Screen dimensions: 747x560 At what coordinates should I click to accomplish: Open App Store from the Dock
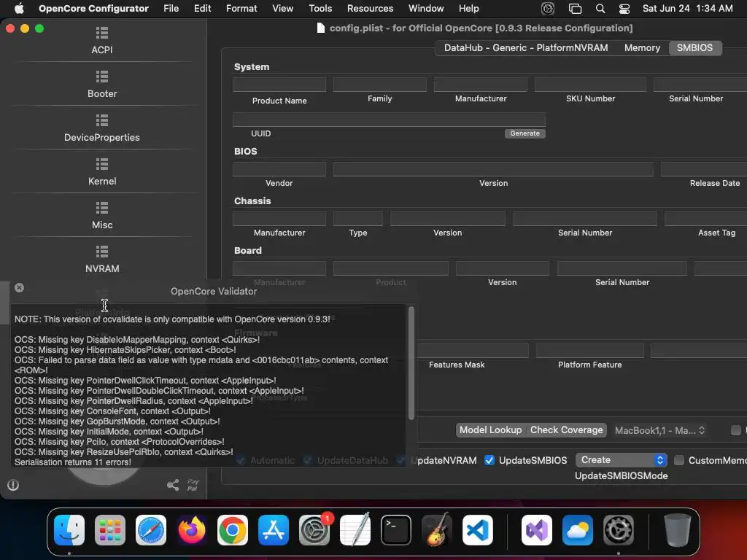pyautogui.click(x=274, y=530)
